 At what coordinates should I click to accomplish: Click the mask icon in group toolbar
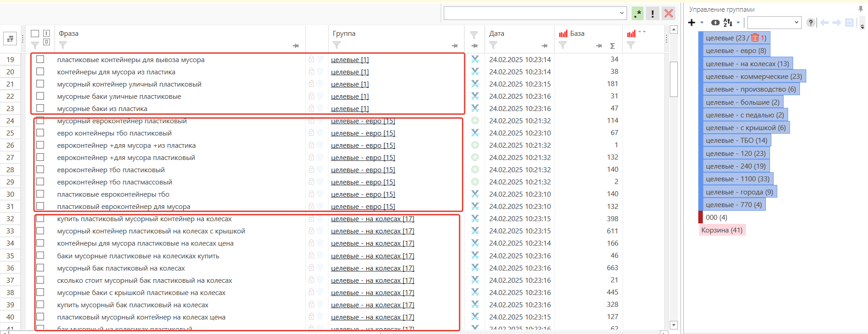click(716, 23)
